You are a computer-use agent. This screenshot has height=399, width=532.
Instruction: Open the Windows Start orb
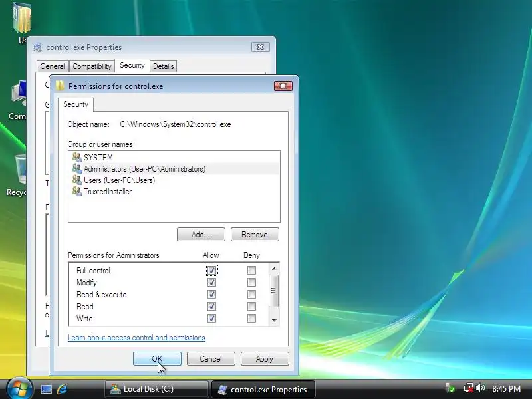click(20, 388)
